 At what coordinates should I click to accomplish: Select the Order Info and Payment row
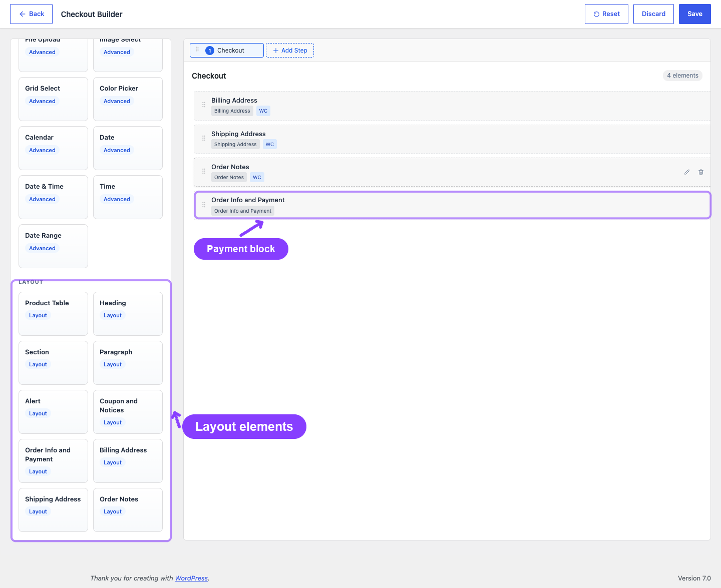coord(452,205)
